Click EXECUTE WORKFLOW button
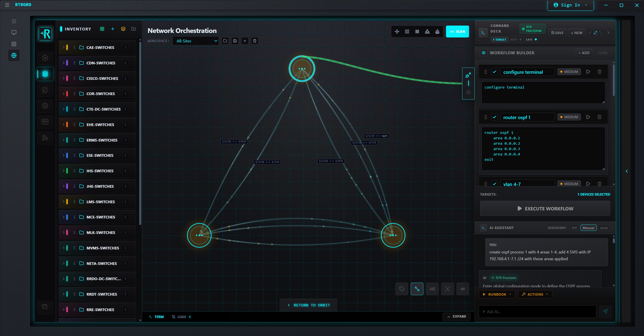 pos(545,209)
